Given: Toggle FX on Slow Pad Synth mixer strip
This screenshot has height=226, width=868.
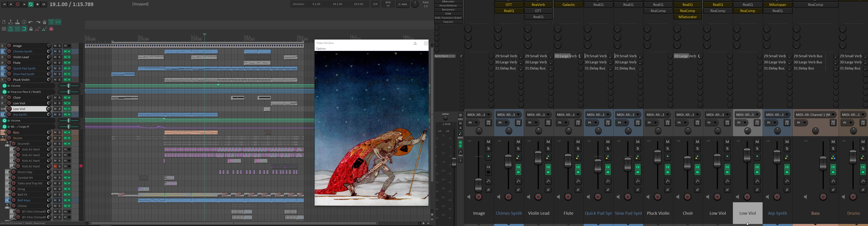Looking at the screenshot, I should tap(638, 169).
